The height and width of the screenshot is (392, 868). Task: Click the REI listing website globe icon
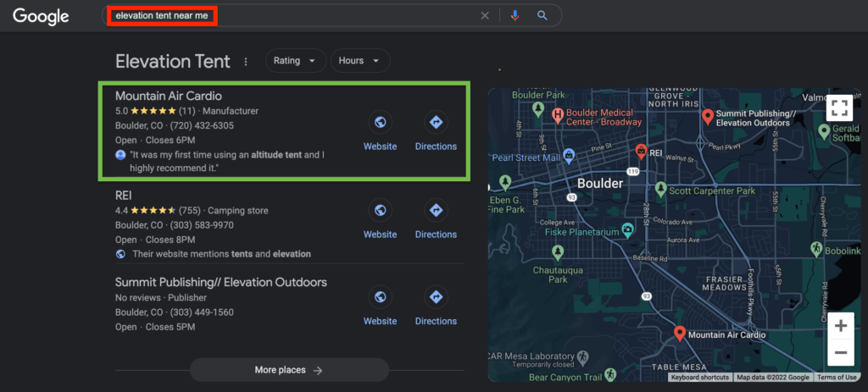(x=381, y=210)
